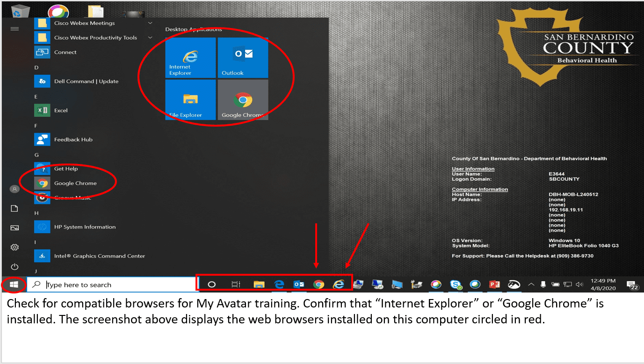Open Google Chrome from taskbar
644x364 pixels.
click(318, 285)
